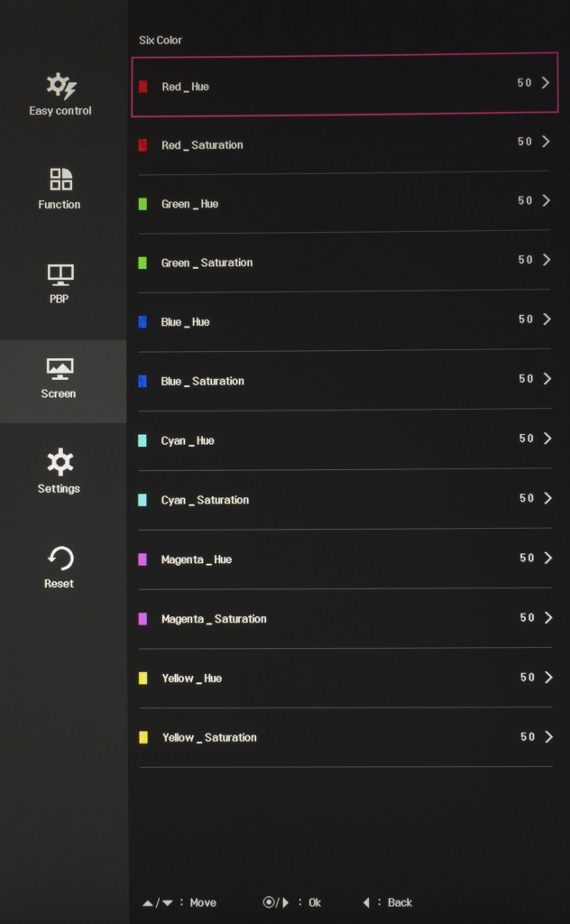The width and height of the screenshot is (570, 924).
Task: Expand the Yellow _ Saturation chevron
Action: click(548, 736)
